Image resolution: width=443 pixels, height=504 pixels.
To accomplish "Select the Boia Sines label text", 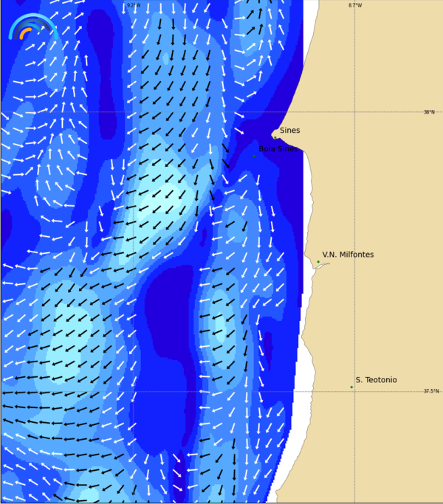I will click(x=278, y=148).
